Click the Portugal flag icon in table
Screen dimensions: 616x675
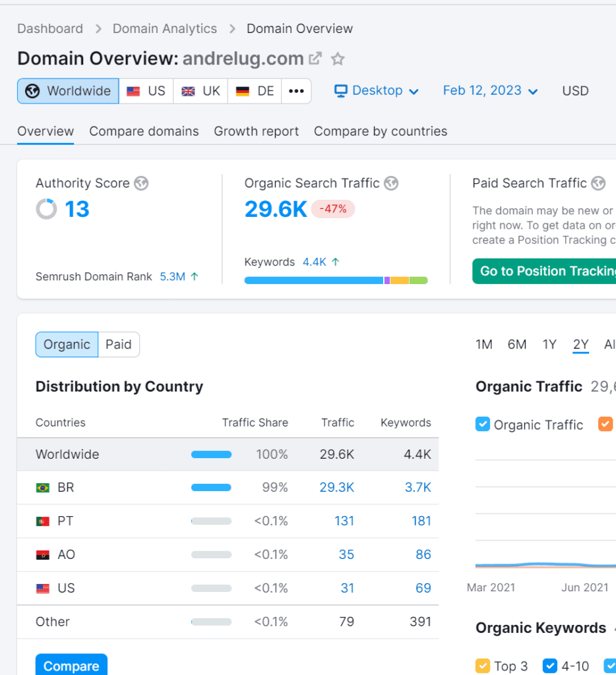[x=43, y=521]
